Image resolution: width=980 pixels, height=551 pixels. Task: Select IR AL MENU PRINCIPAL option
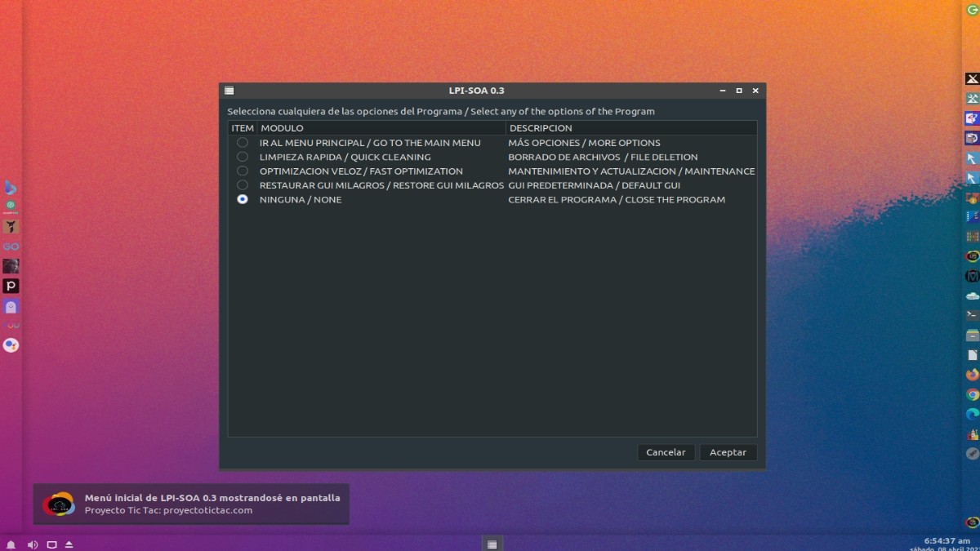[243, 142]
